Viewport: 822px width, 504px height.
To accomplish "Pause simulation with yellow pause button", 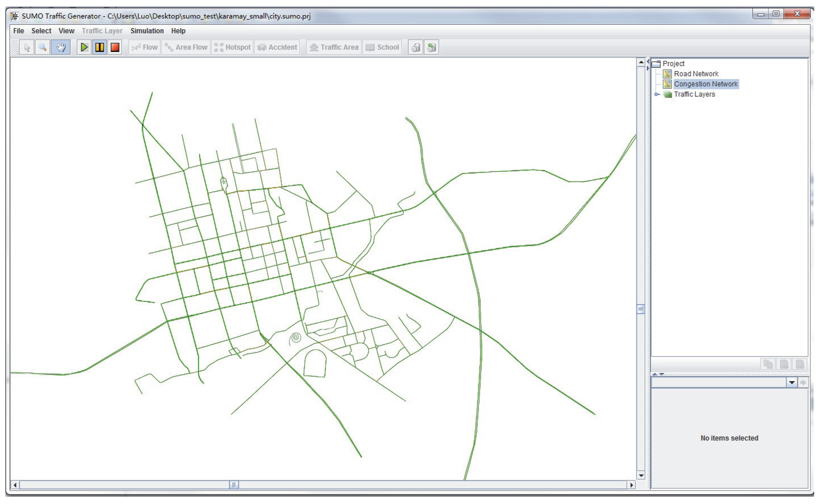I will click(99, 47).
